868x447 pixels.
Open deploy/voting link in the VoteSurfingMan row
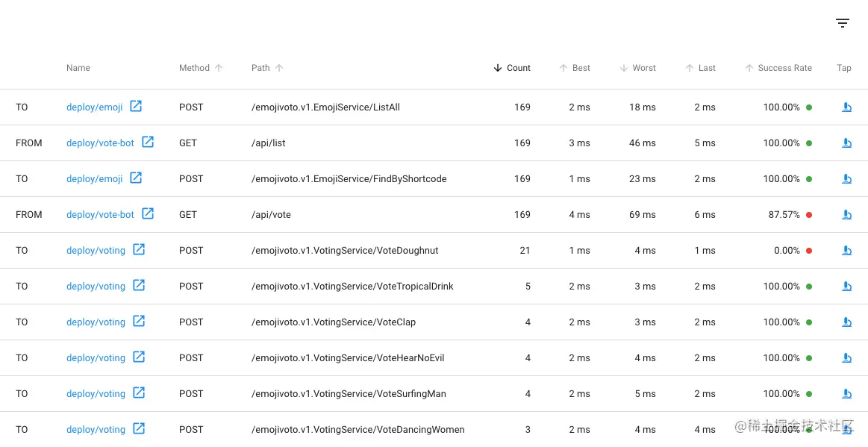click(96, 394)
